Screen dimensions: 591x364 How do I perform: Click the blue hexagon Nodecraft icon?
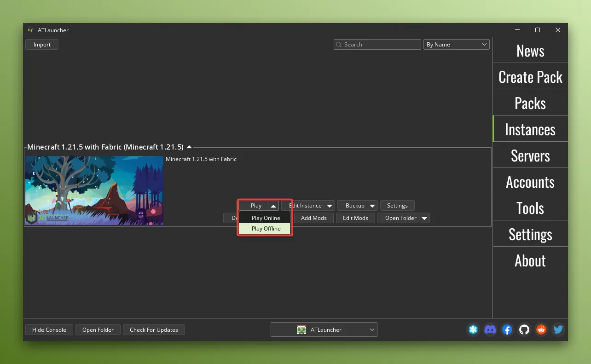tap(473, 329)
